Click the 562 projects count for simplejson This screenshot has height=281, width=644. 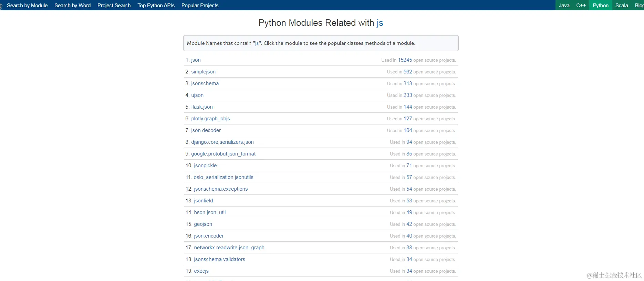click(408, 72)
